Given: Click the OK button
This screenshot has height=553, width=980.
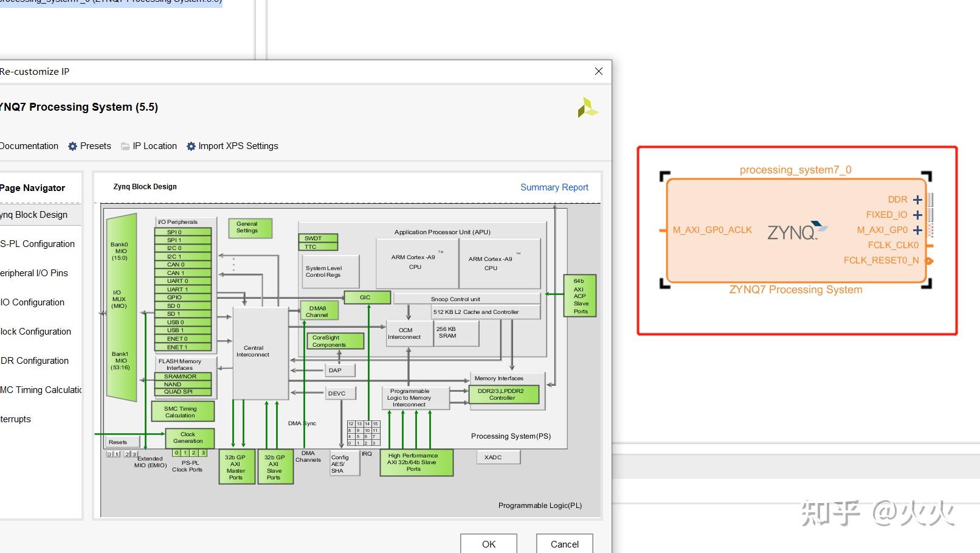Looking at the screenshot, I should [488, 544].
